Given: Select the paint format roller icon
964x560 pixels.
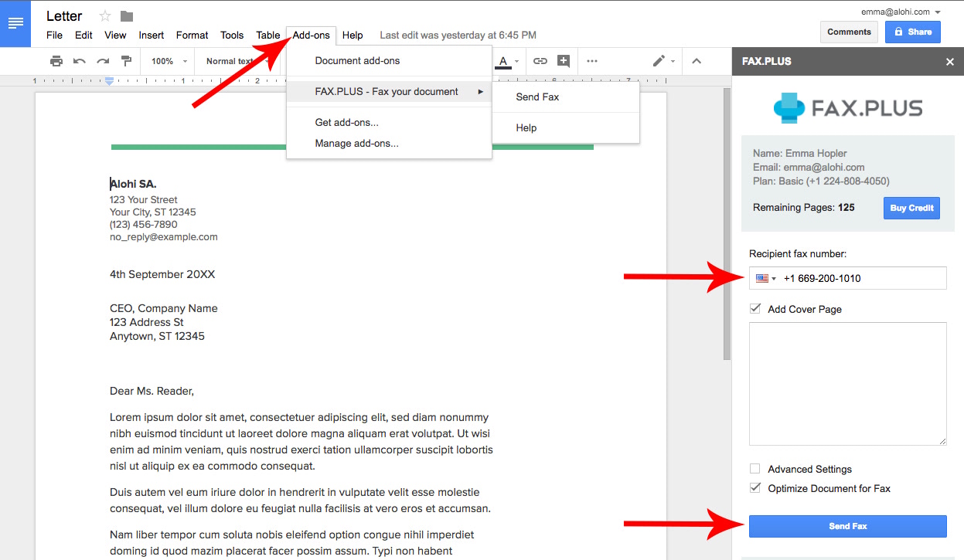Looking at the screenshot, I should coord(126,61).
